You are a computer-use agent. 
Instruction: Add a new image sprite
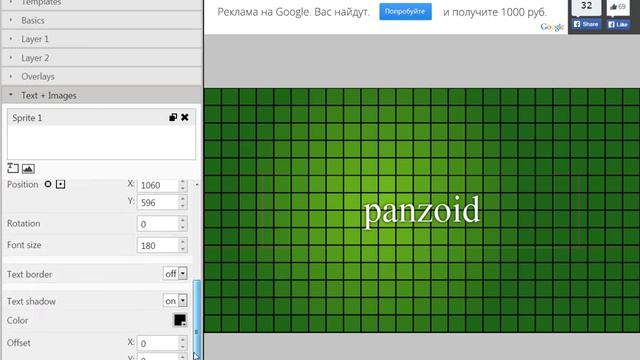click(28, 168)
